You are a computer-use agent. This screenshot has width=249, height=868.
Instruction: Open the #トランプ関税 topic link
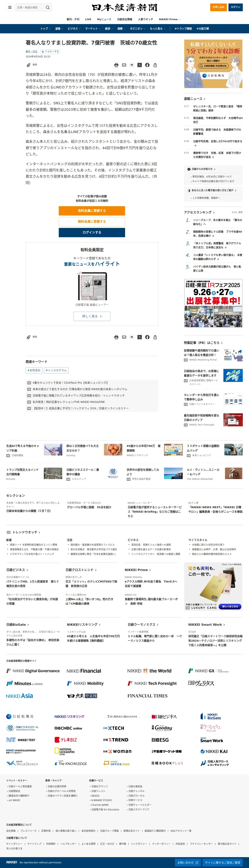click(183, 29)
